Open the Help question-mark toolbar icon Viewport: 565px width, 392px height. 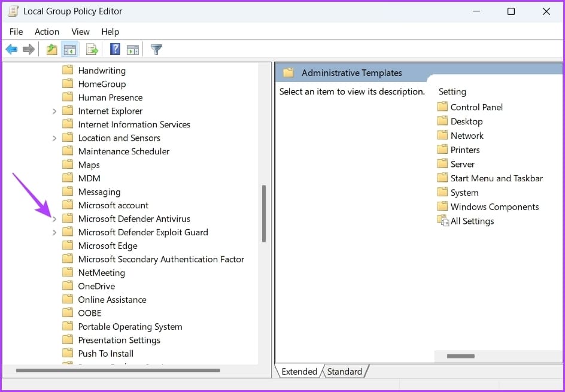tap(115, 49)
